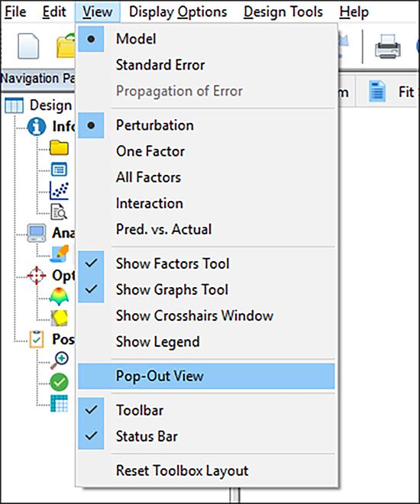Select the Optimization crosshair target icon
This screenshot has width=420, height=504.
(37, 276)
